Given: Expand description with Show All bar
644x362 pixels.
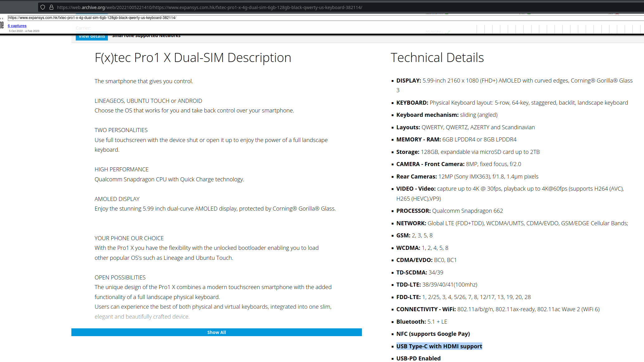Looking at the screenshot, I should 216,332.
